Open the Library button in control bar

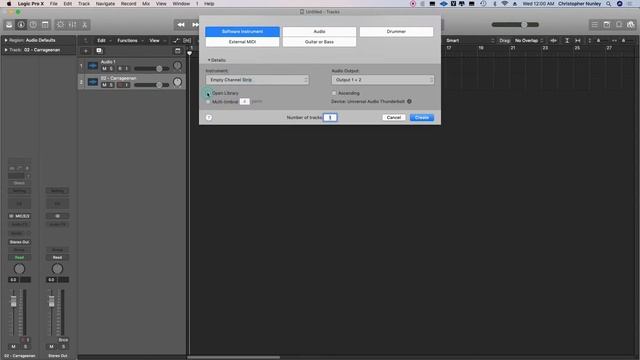[x=9, y=25]
